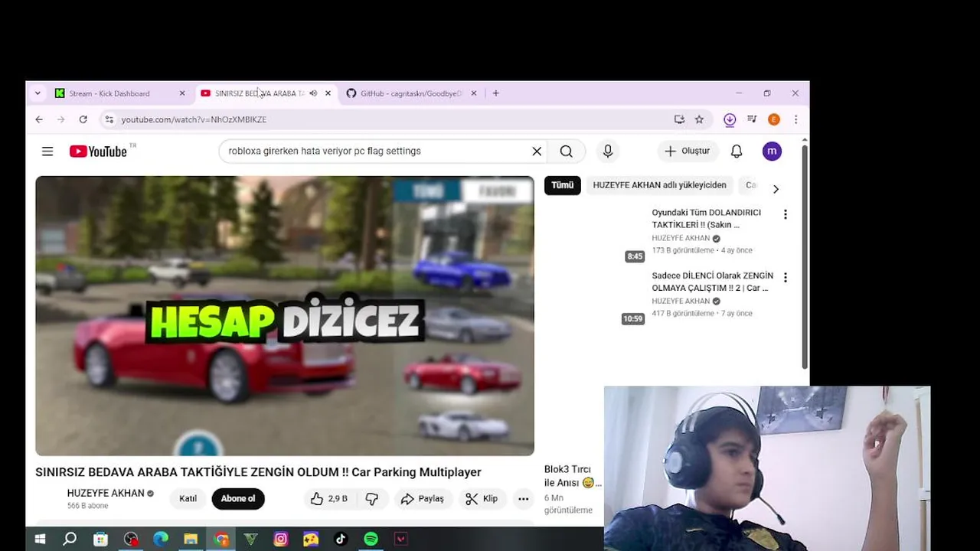
Task: Open Instagram from the taskbar
Action: pyautogui.click(x=281, y=540)
